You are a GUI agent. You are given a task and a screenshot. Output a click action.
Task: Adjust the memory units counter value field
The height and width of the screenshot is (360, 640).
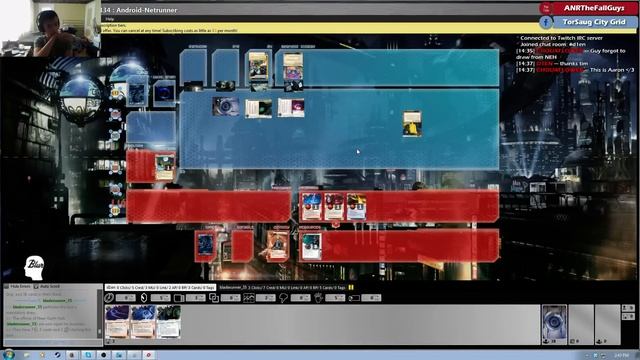pyautogui.click(x=196, y=298)
